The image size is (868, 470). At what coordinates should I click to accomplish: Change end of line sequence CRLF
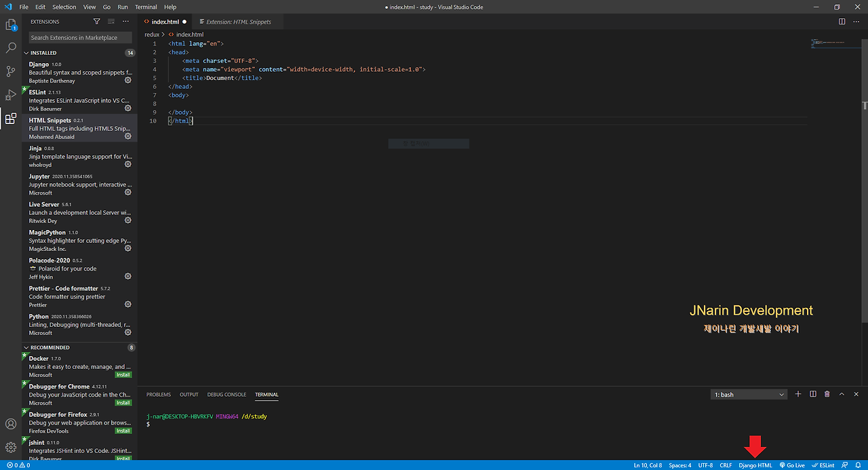coord(726,465)
